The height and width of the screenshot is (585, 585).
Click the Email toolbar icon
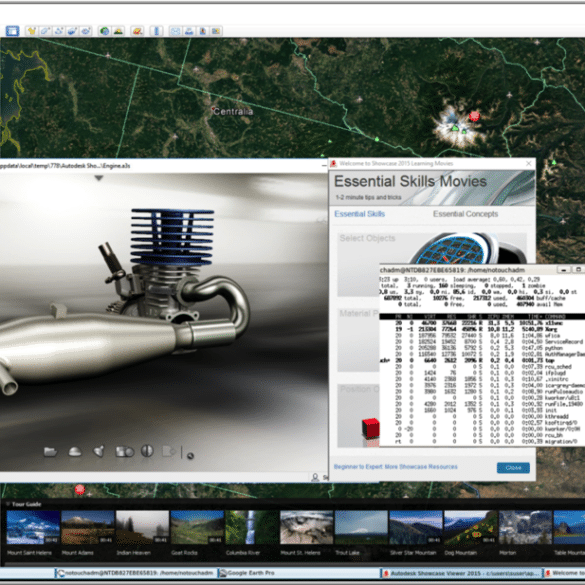[x=175, y=31]
